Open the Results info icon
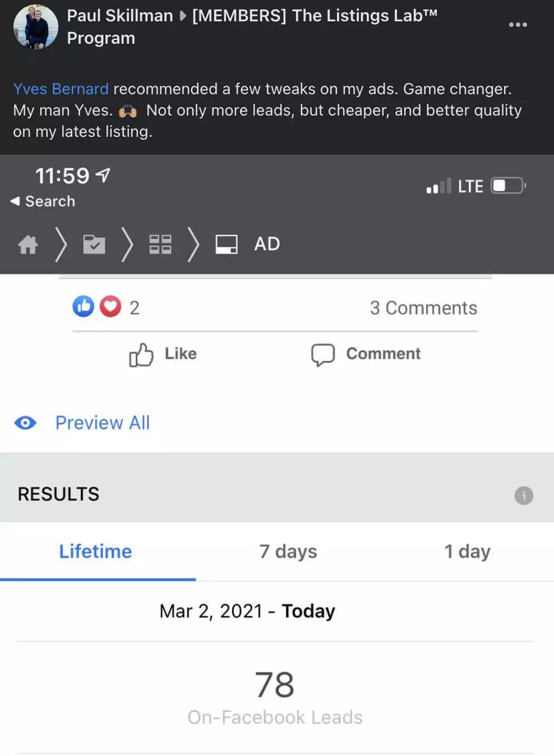 tap(524, 495)
